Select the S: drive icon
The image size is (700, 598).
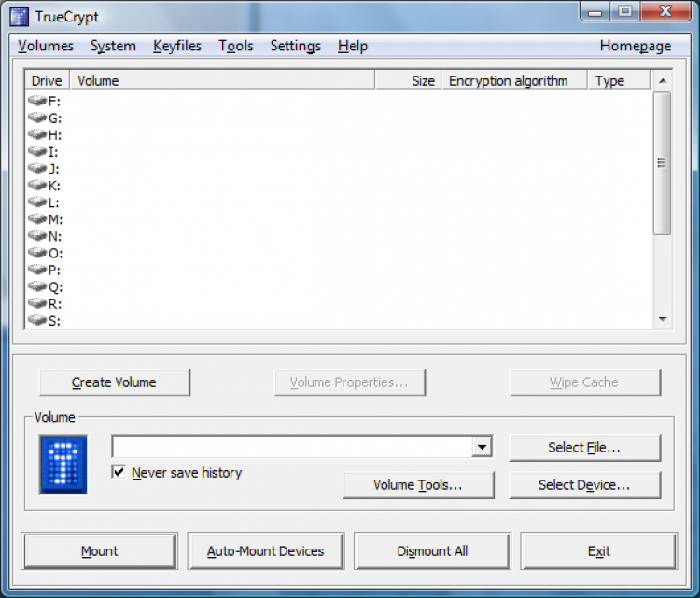(37, 320)
